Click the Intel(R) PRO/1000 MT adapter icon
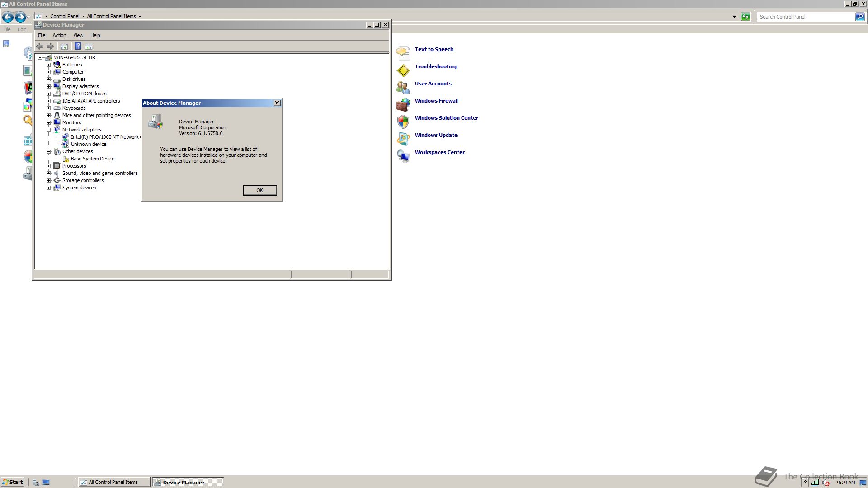This screenshot has width=868, height=488. click(66, 137)
